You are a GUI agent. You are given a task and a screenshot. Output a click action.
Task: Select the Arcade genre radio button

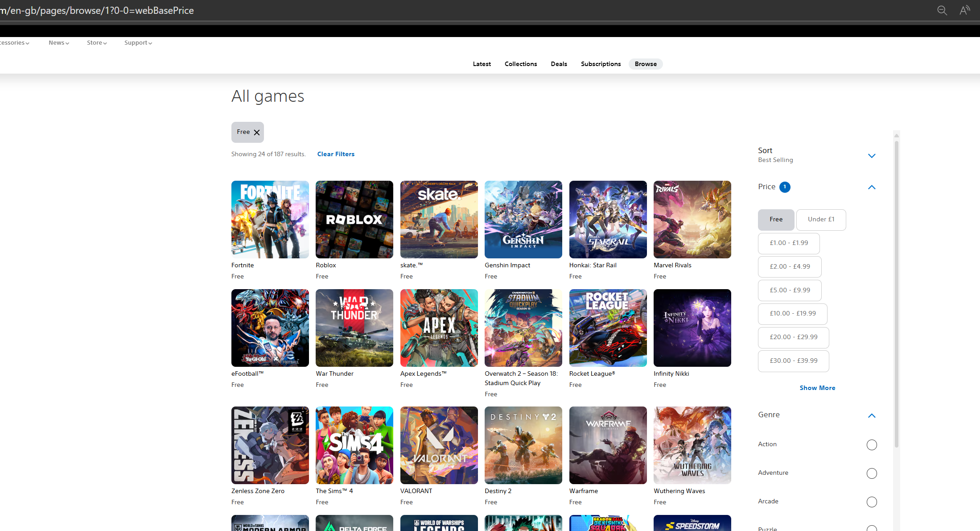872,502
